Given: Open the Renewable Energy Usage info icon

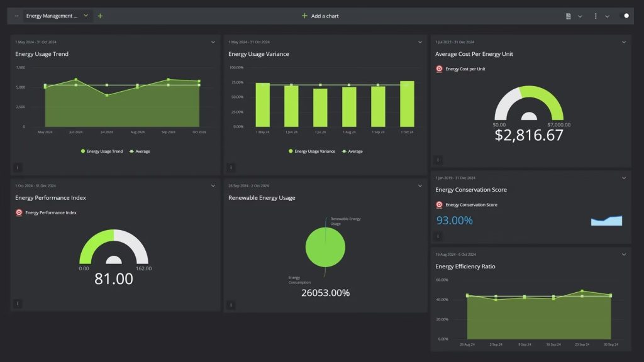Looking at the screenshot, I should pos(231,304).
